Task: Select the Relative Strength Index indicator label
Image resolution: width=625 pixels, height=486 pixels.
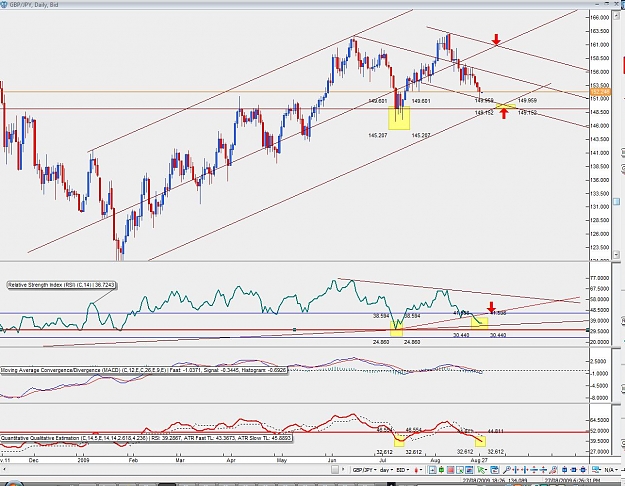Action: [62, 285]
